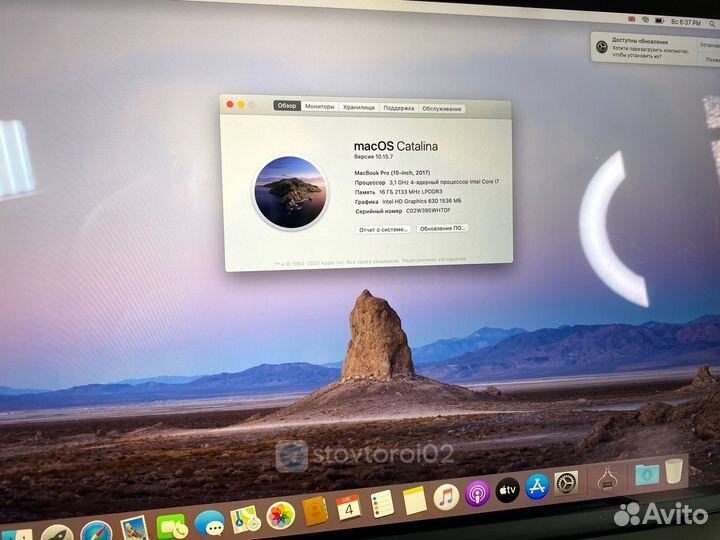Screen dimensions: 720x540
Task: Open the Trash in Dock
Action: [x=674, y=471]
